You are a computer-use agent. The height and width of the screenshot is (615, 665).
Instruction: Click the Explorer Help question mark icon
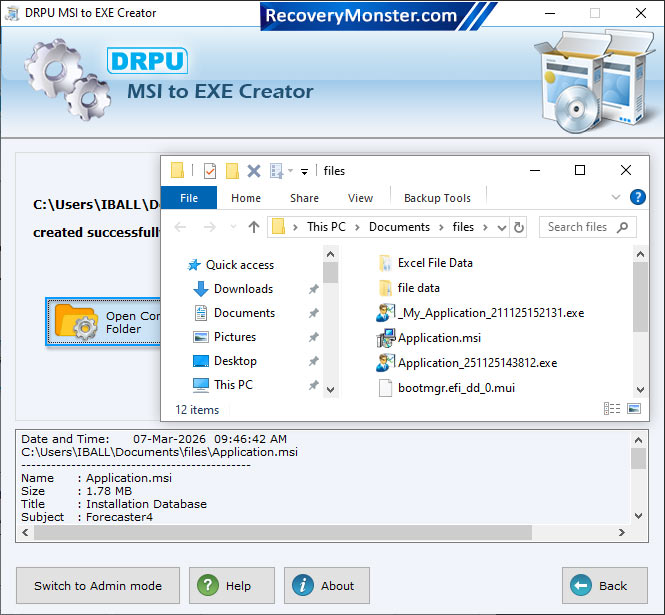coord(637,198)
